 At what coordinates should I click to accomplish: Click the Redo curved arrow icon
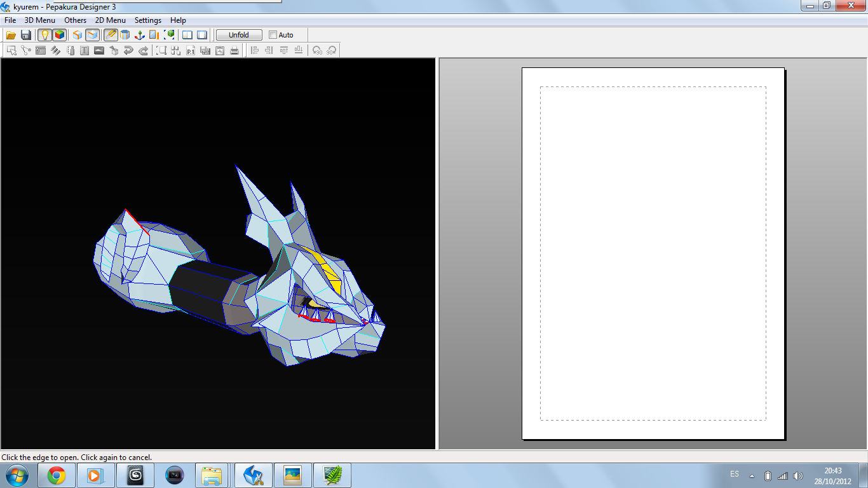[x=143, y=50]
